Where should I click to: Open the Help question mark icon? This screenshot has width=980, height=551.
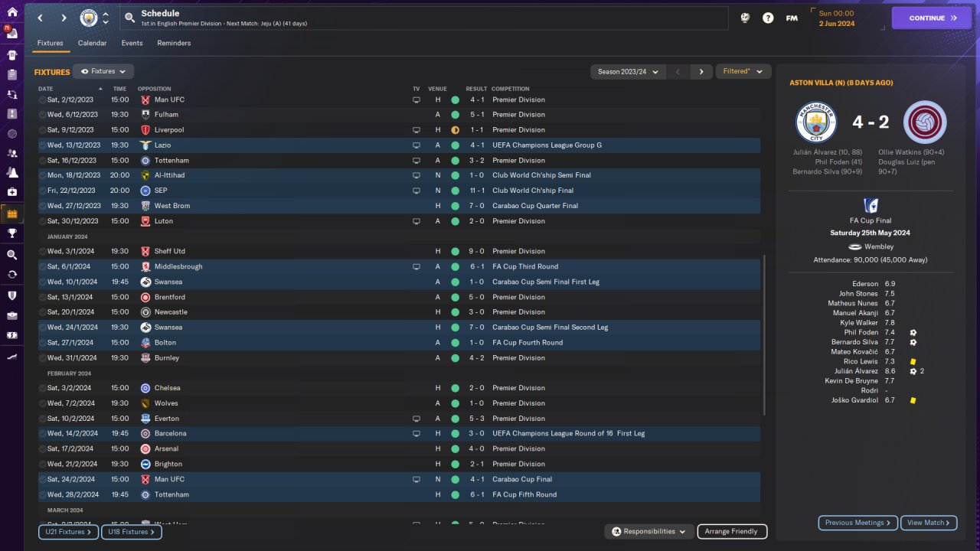point(768,18)
